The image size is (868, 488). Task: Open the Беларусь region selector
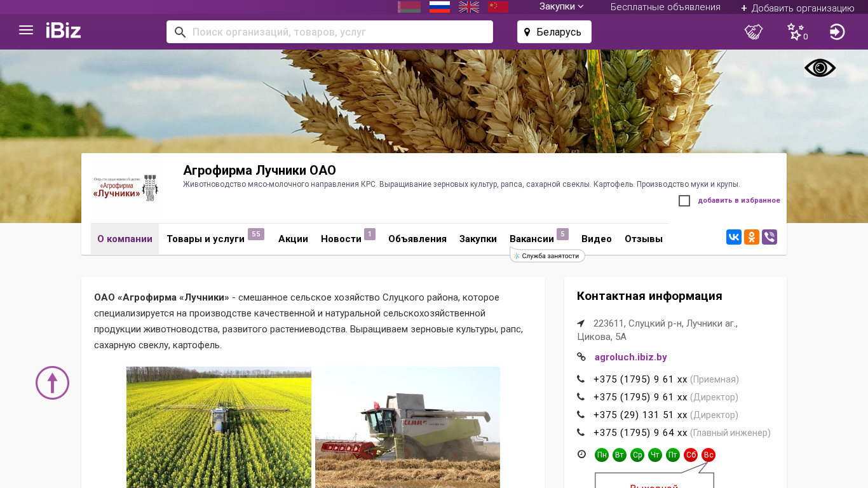point(554,32)
